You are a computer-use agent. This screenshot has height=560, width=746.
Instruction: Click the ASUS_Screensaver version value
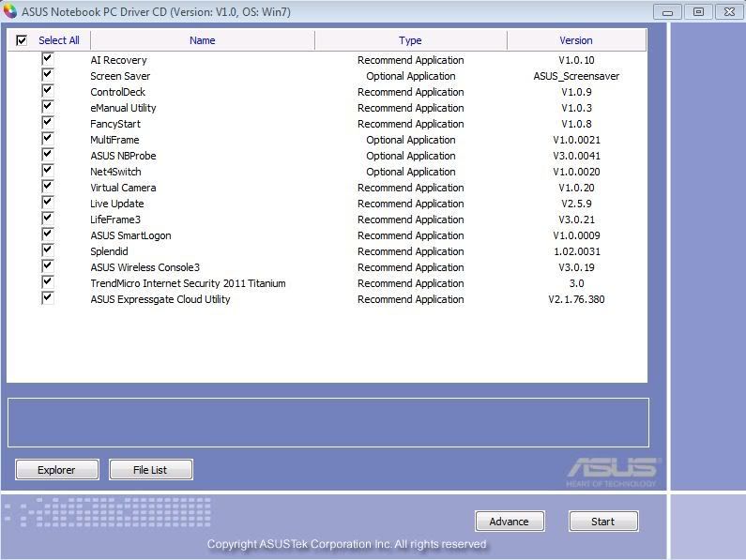(576, 76)
